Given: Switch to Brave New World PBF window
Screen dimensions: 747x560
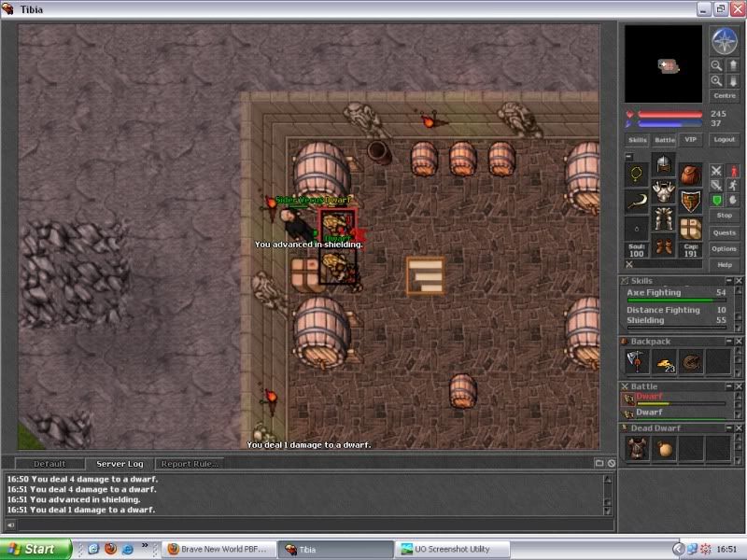Looking at the screenshot, I should click(x=218, y=549).
